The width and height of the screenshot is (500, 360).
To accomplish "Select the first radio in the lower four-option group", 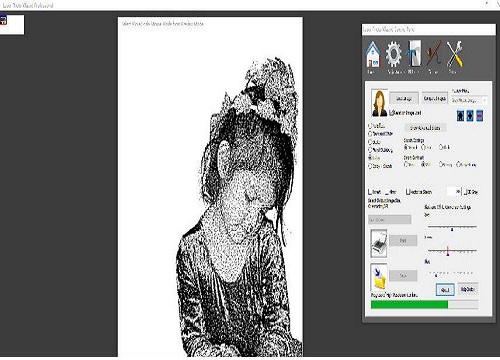I will [406, 164].
